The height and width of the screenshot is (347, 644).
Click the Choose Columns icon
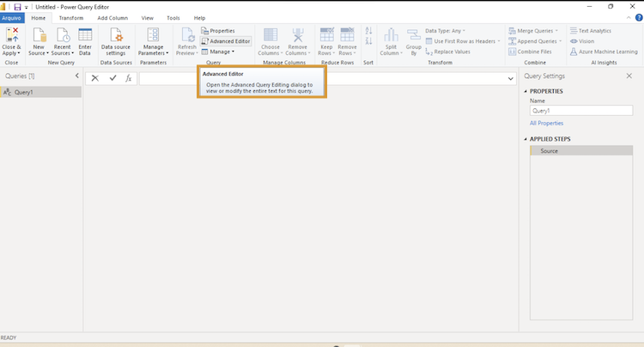point(270,35)
